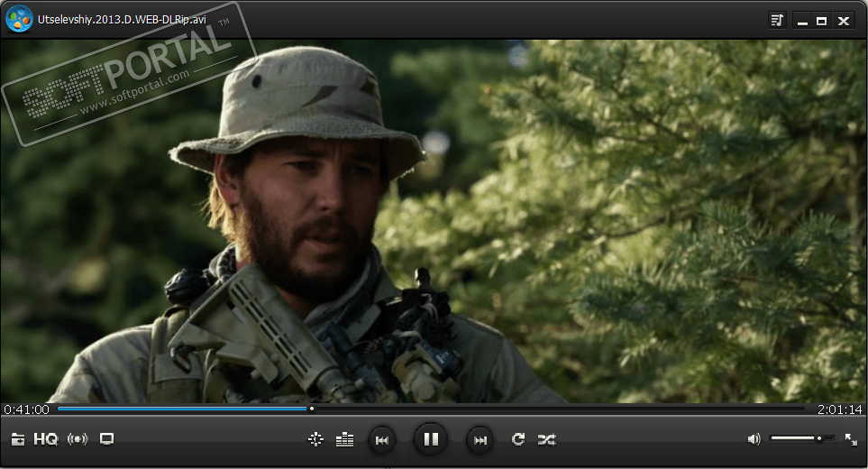
Task: Click the total duration 2:01:14
Action: (839, 409)
